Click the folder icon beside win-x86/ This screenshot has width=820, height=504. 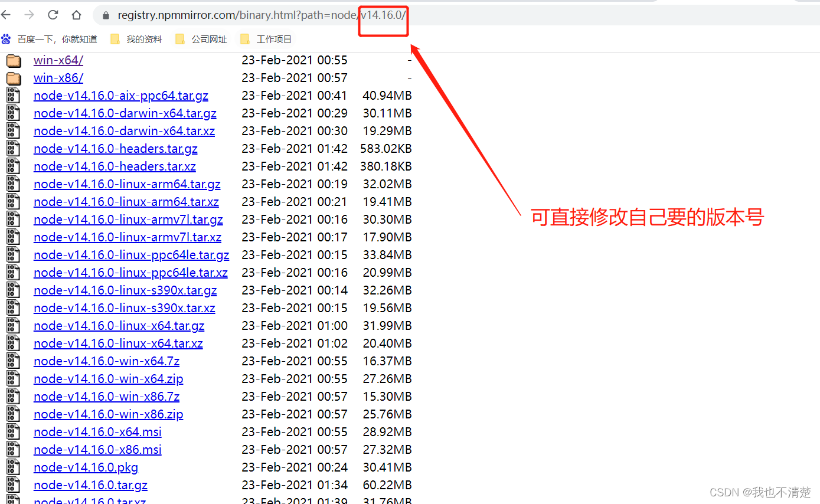pos(13,77)
